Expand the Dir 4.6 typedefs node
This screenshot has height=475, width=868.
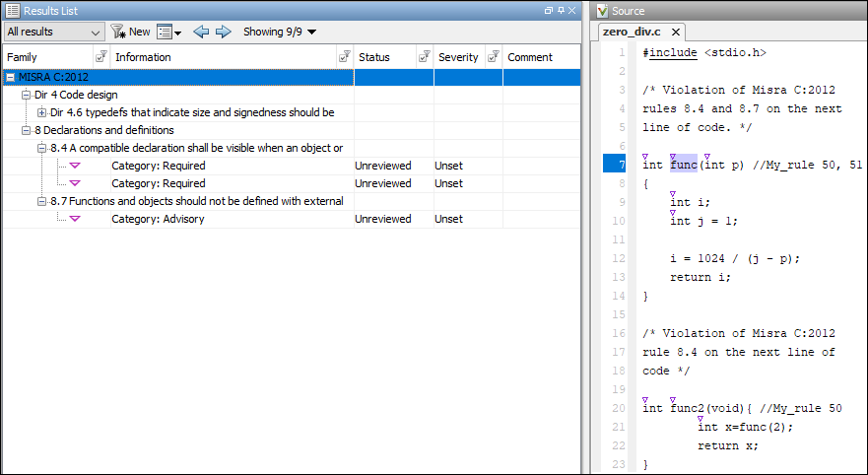tap(41, 112)
